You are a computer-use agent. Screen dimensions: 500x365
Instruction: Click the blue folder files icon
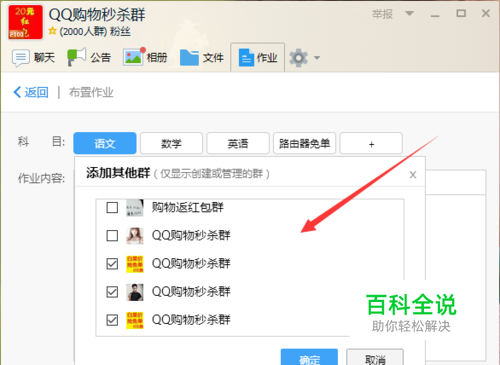[189, 57]
